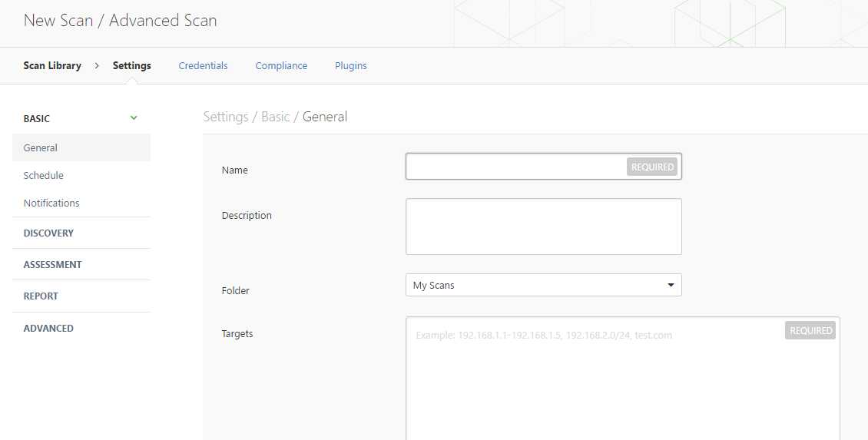Click the Folder dropdown caret arrow

(671, 286)
